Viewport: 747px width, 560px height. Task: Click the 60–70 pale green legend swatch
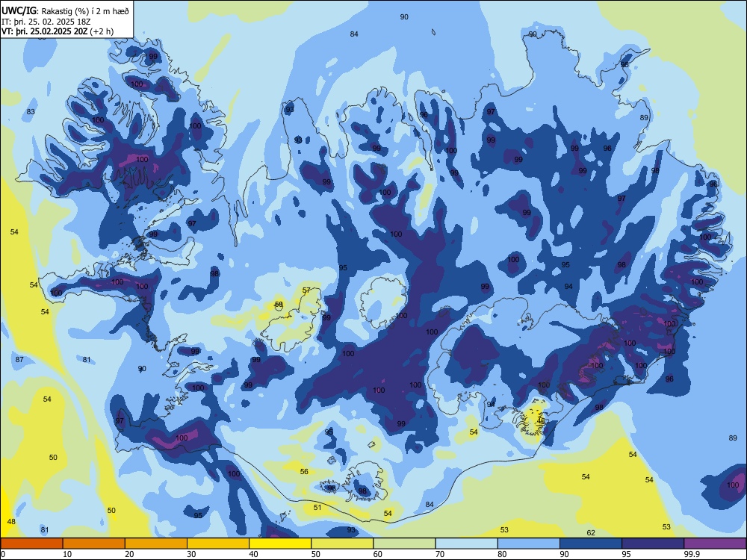coord(404,544)
